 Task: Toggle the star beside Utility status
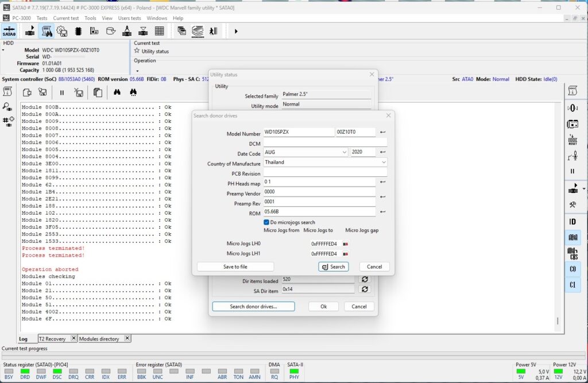pyautogui.click(x=137, y=51)
